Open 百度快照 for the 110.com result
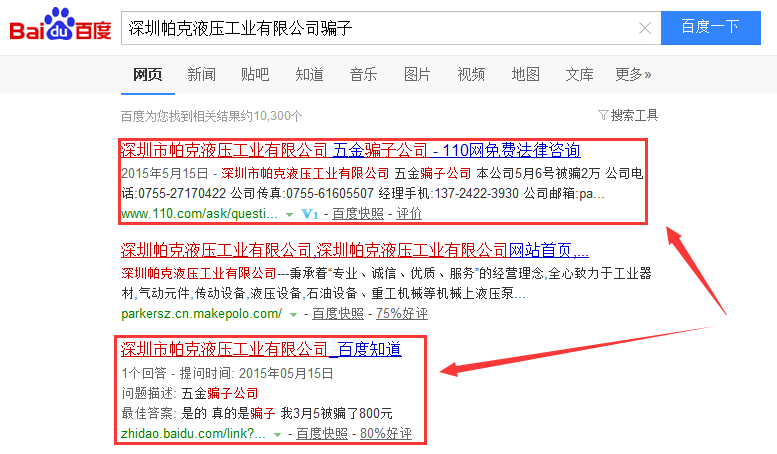777x454 pixels. click(x=357, y=214)
